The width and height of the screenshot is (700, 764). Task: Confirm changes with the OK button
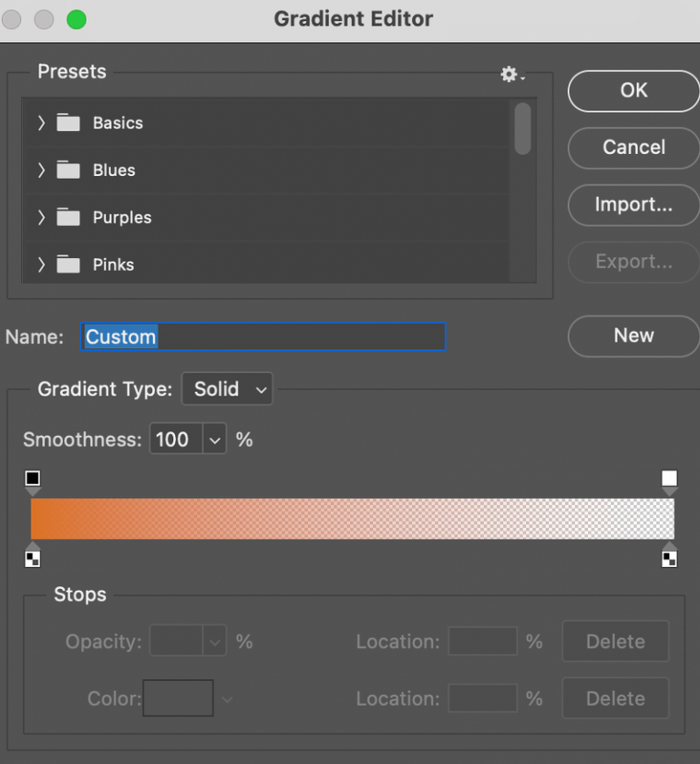click(x=633, y=90)
